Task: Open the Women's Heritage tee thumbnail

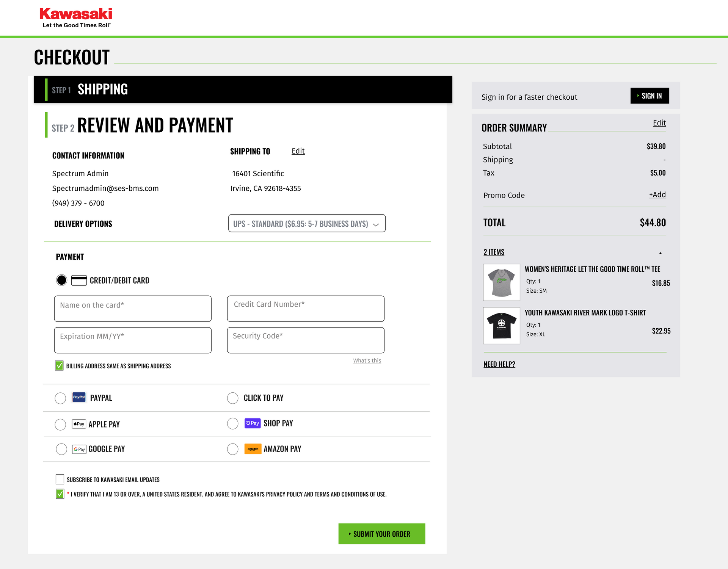Action: click(502, 282)
